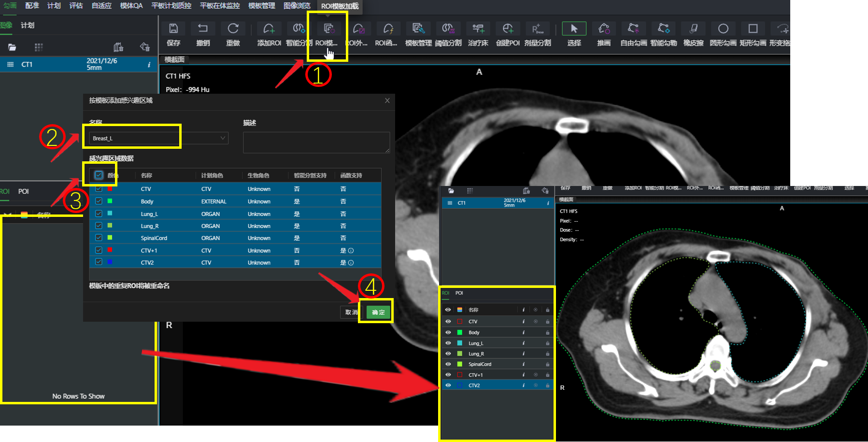Open the Breast_L template name dropdown arrow

coord(223,138)
